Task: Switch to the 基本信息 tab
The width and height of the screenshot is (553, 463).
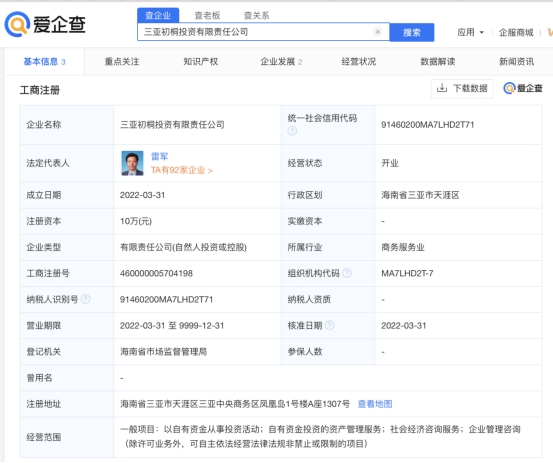Action: click(44, 62)
